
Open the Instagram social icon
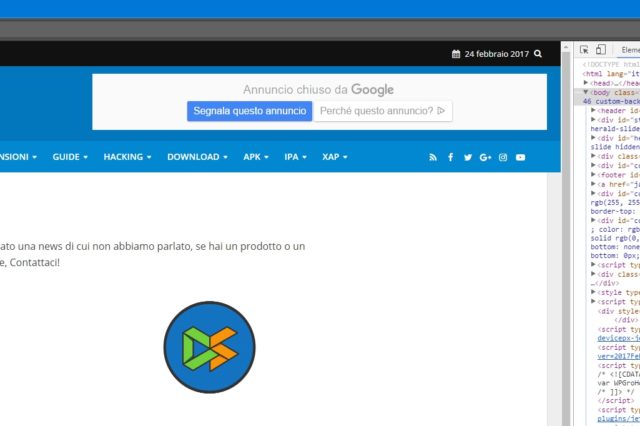click(x=503, y=158)
